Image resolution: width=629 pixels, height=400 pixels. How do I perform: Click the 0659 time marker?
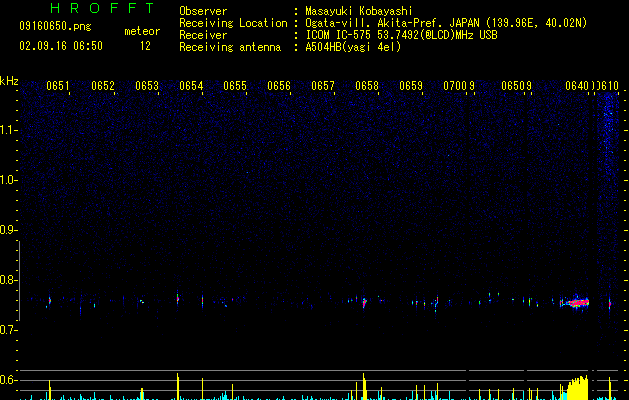point(411,86)
